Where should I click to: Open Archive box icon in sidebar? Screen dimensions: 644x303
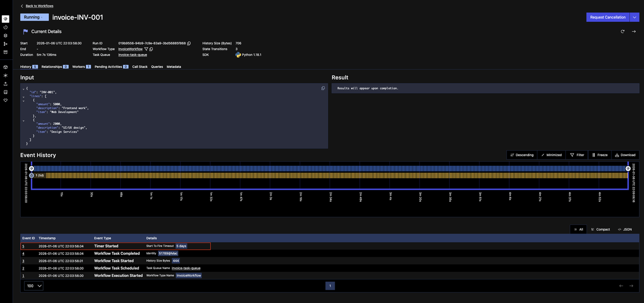tap(6, 52)
